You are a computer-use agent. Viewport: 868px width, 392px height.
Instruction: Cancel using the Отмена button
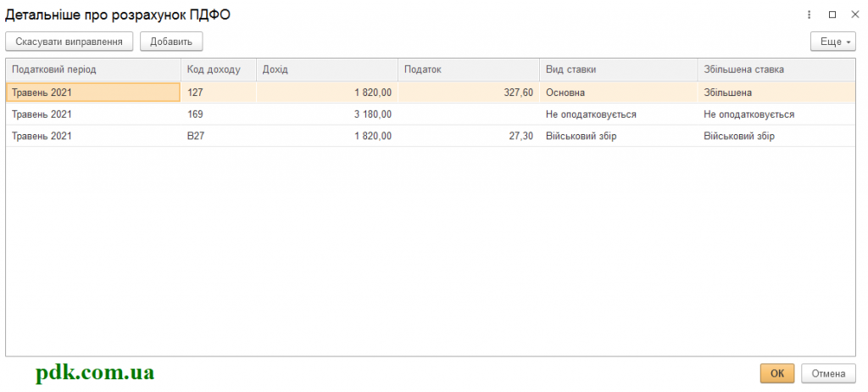pos(828,373)
